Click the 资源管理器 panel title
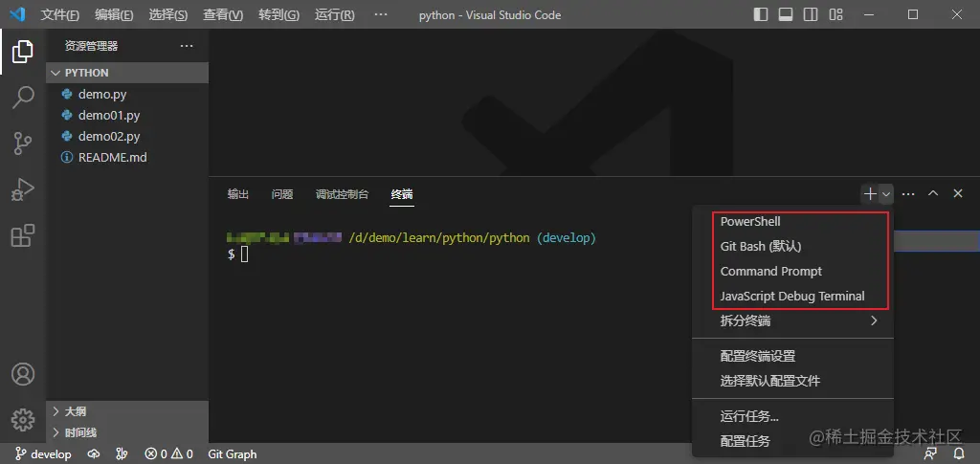This screenshot has height=464, width=980. [x=91, y=46]
